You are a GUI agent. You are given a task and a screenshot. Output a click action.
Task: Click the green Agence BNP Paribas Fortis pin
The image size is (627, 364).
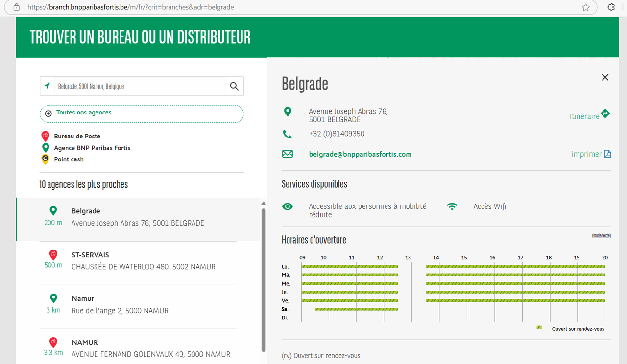coord(46,147)
